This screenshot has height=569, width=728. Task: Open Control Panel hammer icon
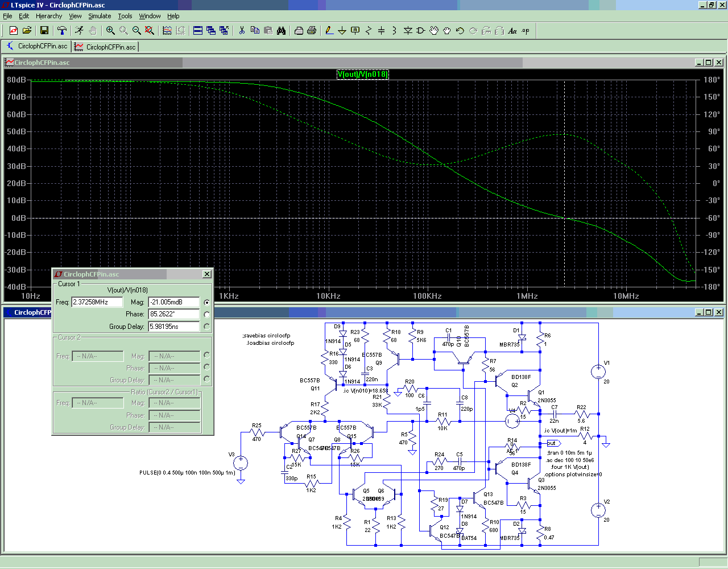(62, 31)
